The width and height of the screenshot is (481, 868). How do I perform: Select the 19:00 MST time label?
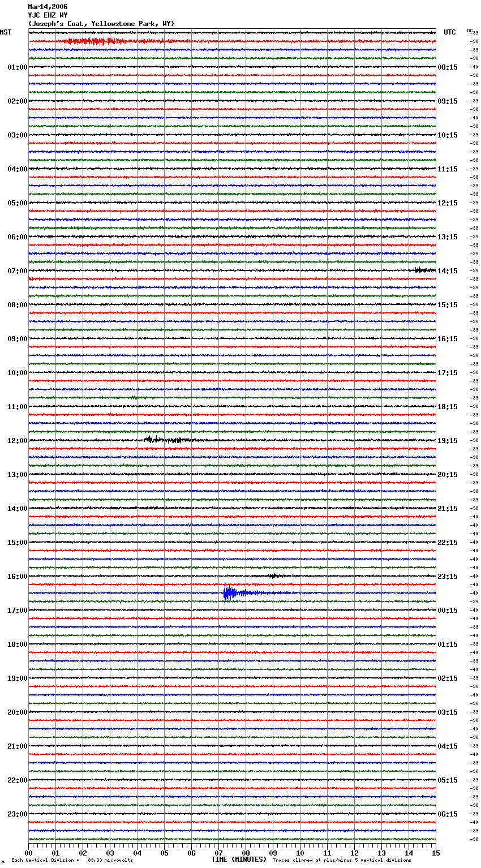pyautogui.click(x=18, y=678)
